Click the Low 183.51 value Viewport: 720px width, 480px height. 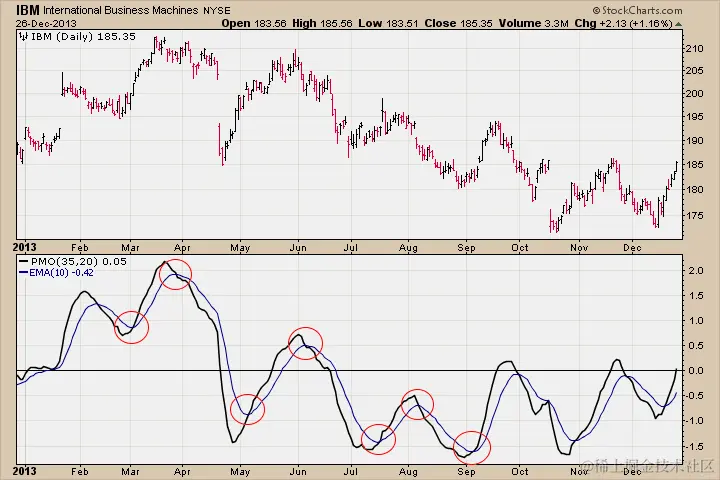point(388,23)
